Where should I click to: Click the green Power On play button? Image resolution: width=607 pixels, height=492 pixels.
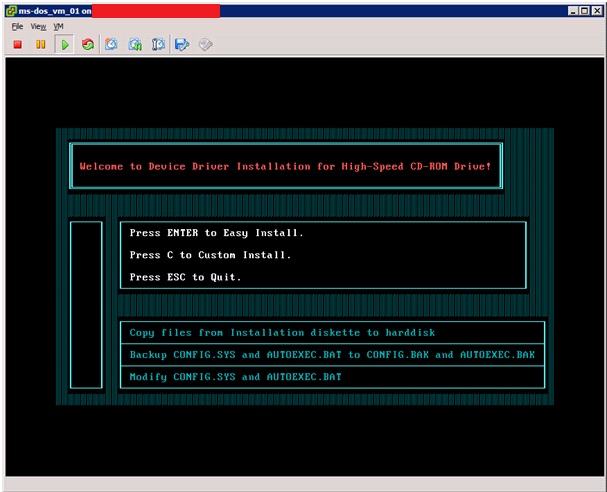65,45
